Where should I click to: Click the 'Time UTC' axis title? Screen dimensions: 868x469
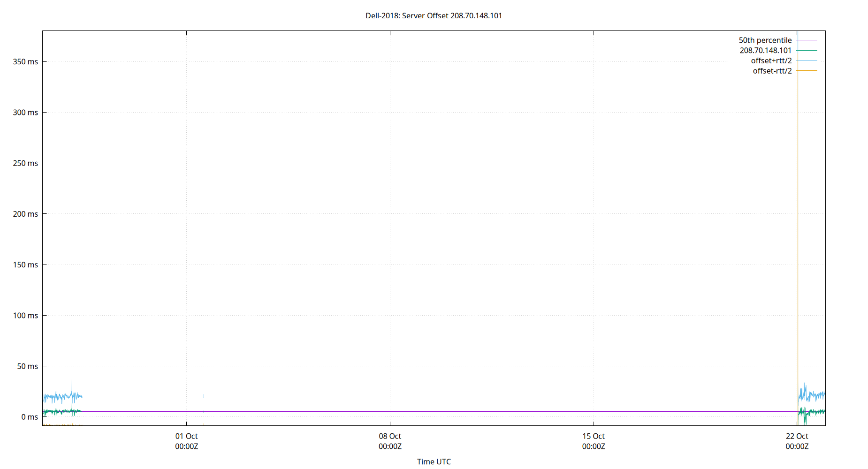(x=434, y=461)
